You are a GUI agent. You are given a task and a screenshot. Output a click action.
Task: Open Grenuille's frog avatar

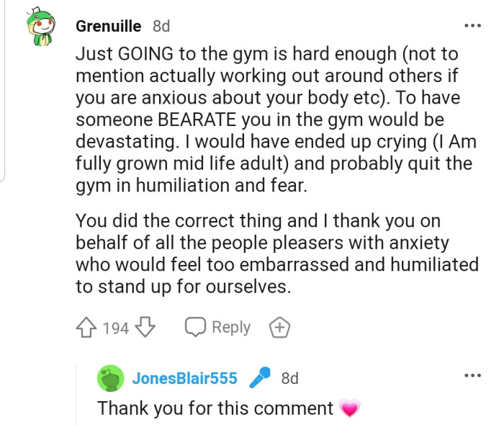pyautogui.click(x=40, y=29)
